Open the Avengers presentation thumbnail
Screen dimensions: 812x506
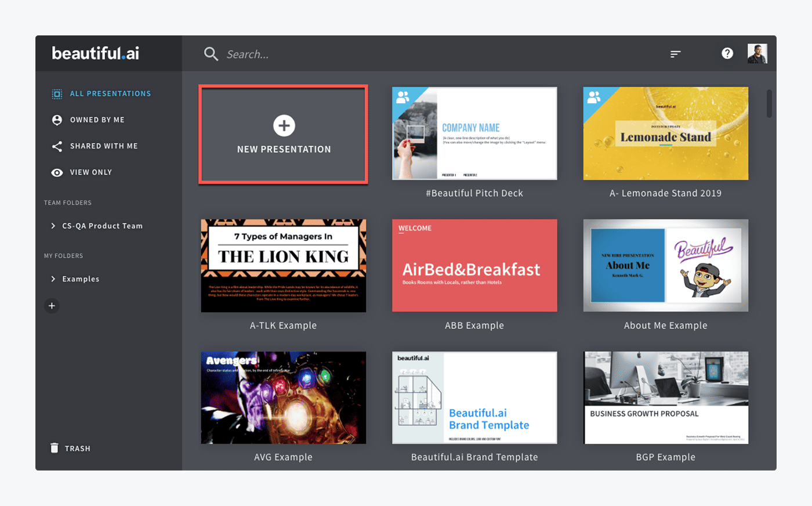pyautogui.click(x=284, y=398)
